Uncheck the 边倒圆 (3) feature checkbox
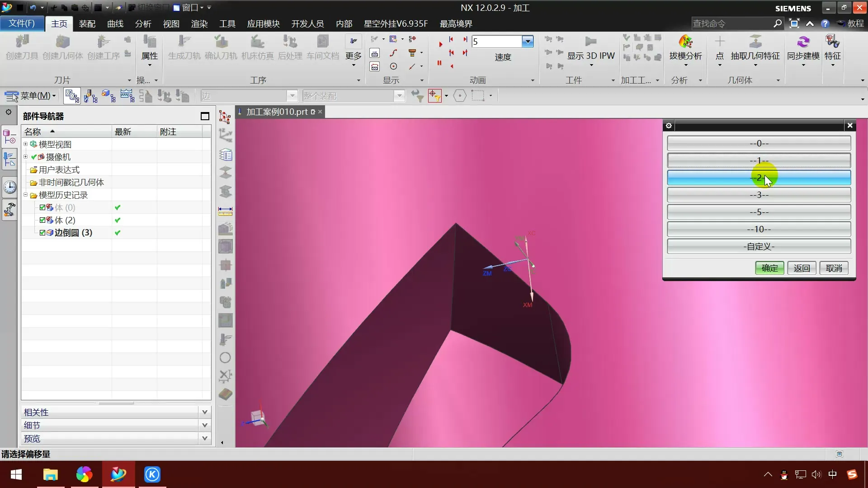868x488 pixels. point(42,233)
